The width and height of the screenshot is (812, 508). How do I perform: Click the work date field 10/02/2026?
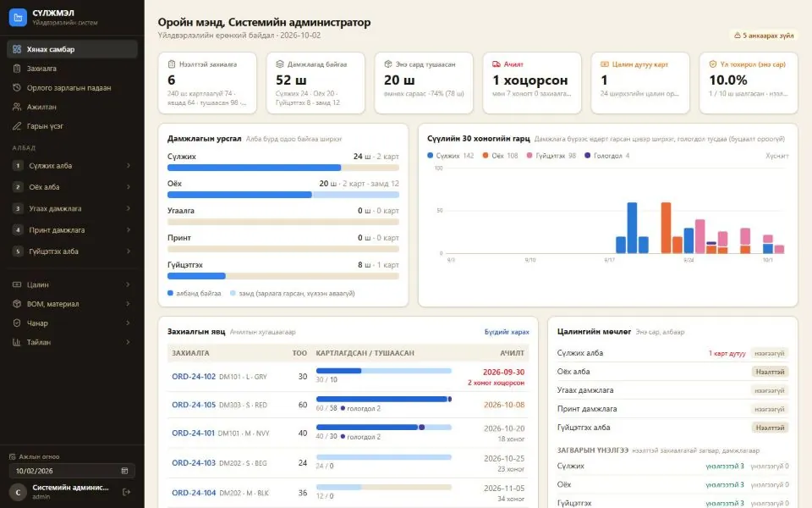(x=72, y=471)
